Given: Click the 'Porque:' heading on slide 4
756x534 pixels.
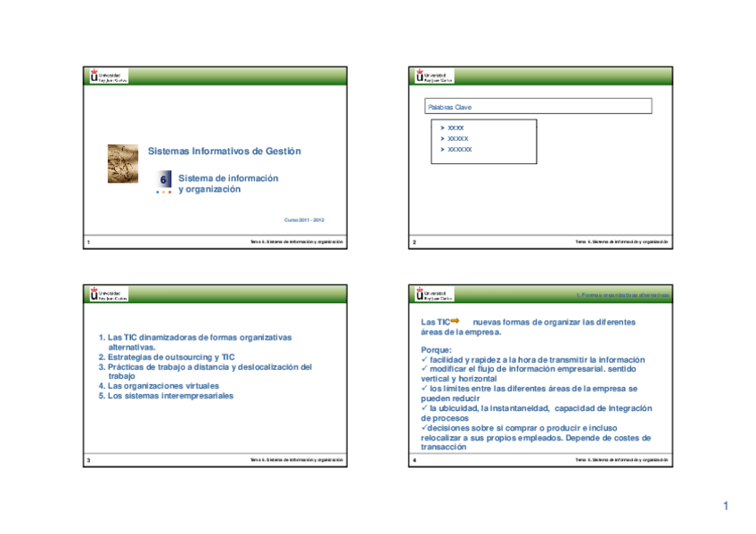Looking at the screenshot, I should point(436,349).
